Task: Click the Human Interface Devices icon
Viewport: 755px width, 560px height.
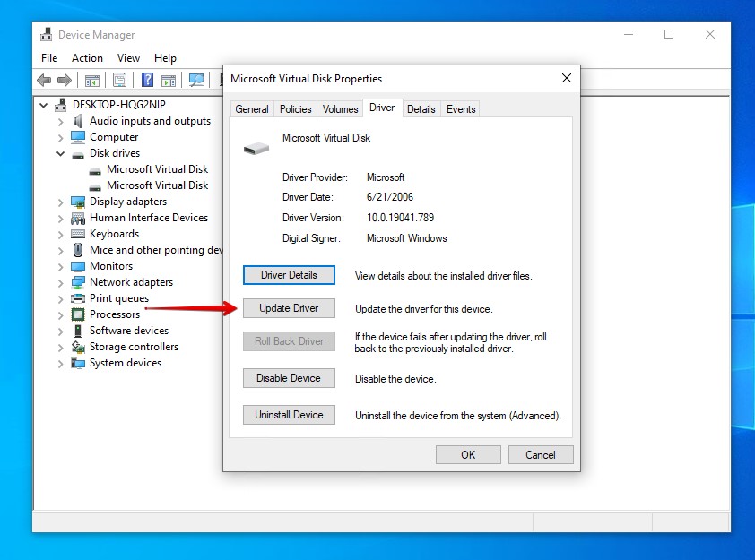Action: (x=77, y=219)
